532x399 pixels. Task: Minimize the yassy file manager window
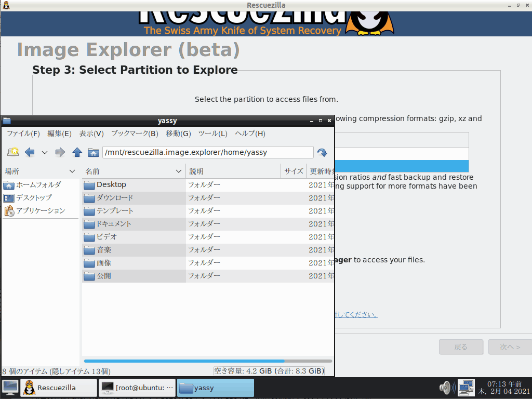click(312, 121)
